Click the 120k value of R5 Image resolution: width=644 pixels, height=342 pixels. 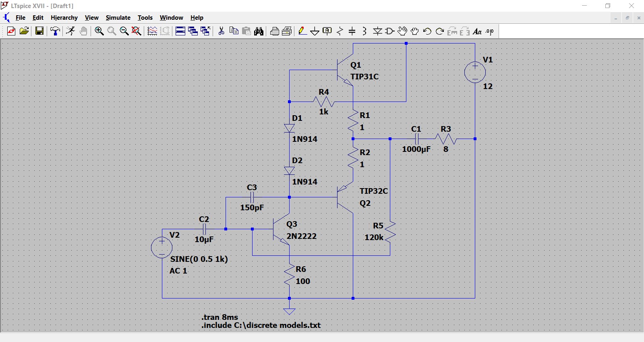tap(374, 237)
